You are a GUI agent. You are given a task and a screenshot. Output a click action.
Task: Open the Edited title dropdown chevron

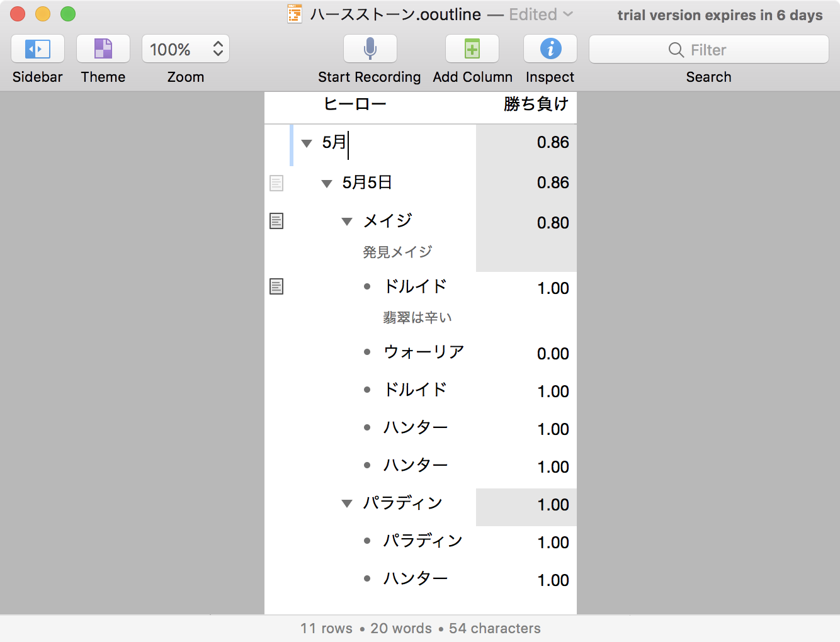[x=568, y=14]
